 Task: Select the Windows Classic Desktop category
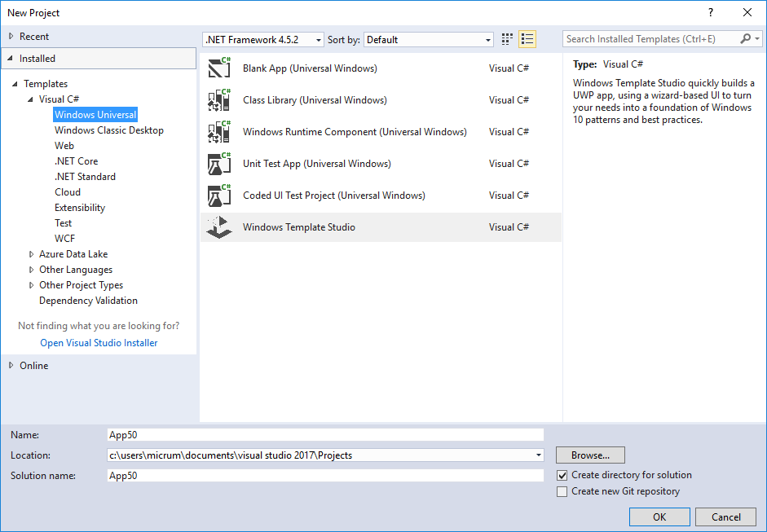tap(108, 130)
